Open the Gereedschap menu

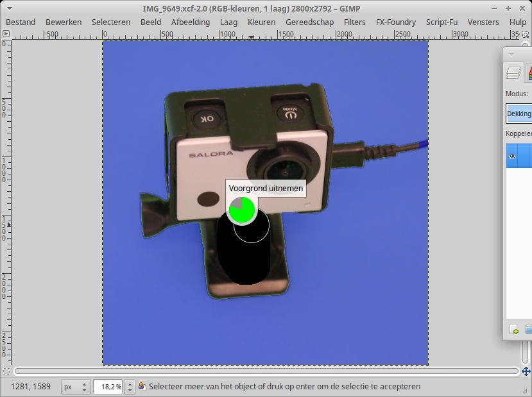coord(309,22)
